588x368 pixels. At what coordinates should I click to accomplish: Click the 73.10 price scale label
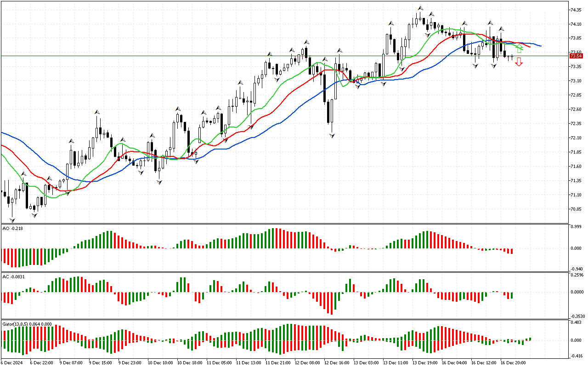(576, 81)
